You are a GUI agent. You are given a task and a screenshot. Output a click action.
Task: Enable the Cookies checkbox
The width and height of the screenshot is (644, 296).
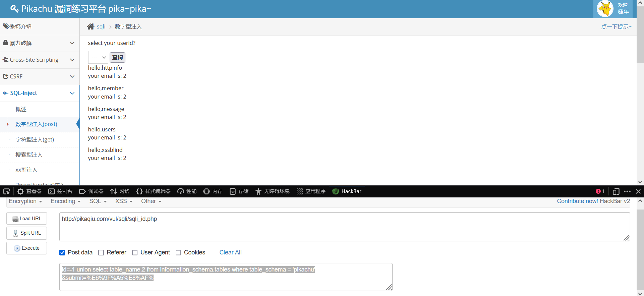[x=178, y=253]
